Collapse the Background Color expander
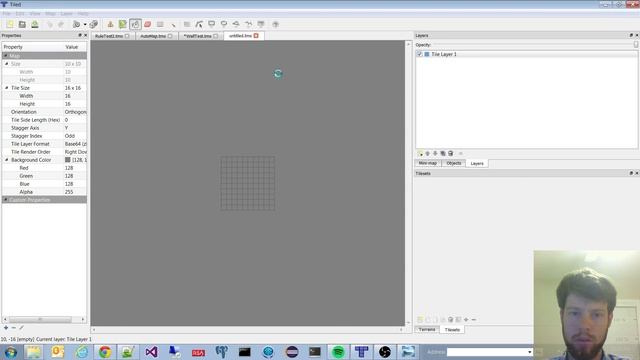The image size is (640, 360). [x=7, y=160]
